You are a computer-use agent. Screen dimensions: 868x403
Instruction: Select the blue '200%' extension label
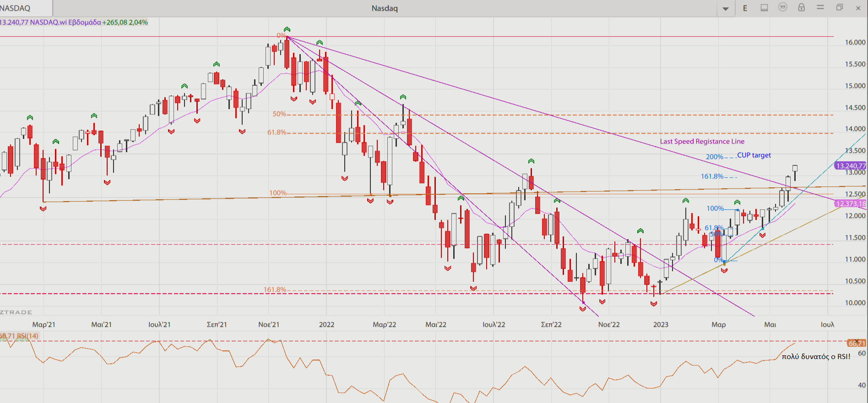pyautogui.click(x=715, y=157)
